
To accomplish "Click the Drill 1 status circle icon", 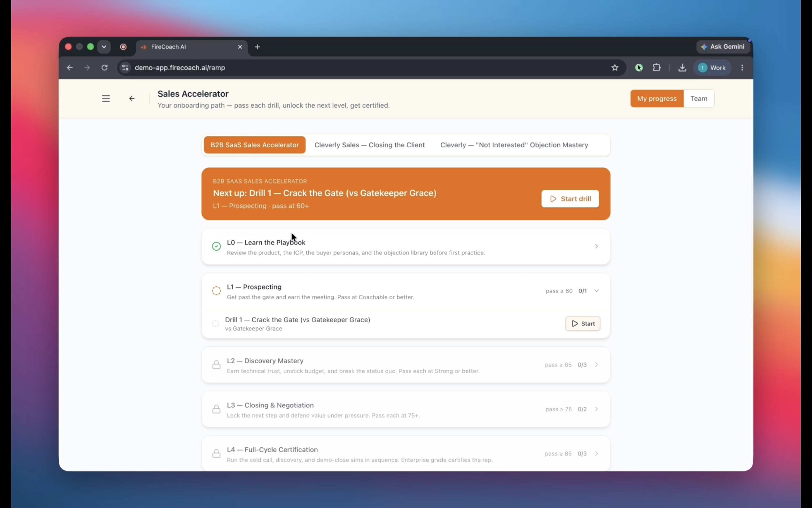I will pos(215,323).
